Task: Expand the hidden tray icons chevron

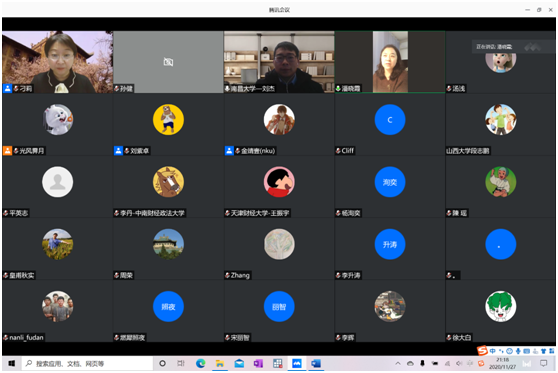Action: pyautogui.click(x=398, y=363)
